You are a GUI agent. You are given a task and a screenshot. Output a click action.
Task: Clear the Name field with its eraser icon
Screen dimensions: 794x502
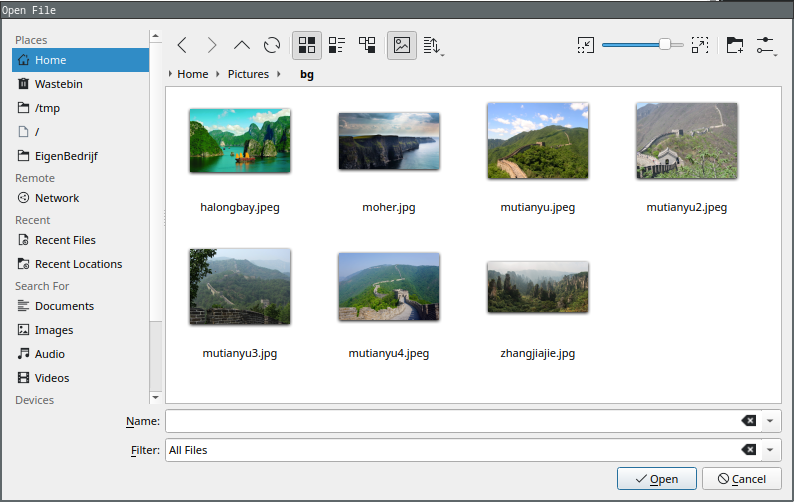click(748, 420)
